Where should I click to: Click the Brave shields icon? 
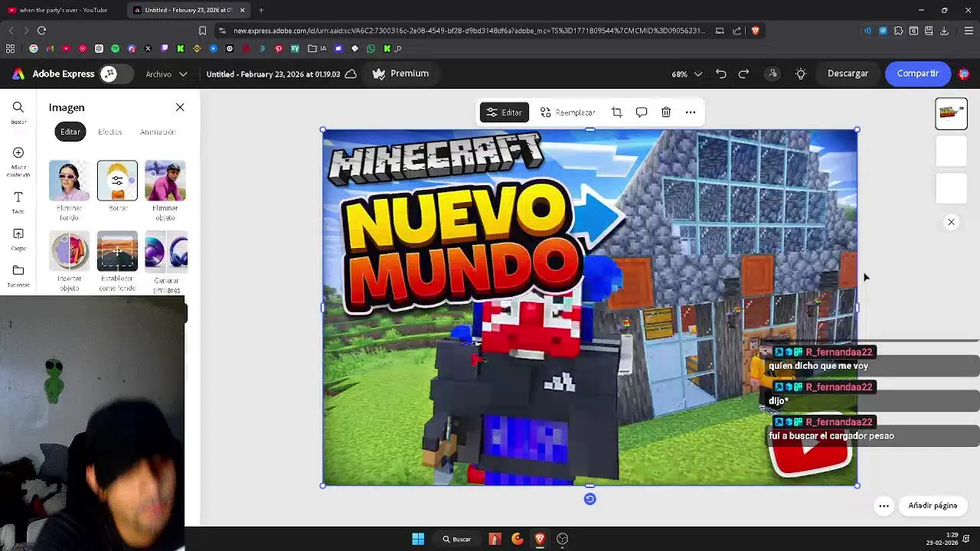pos(755,31)
